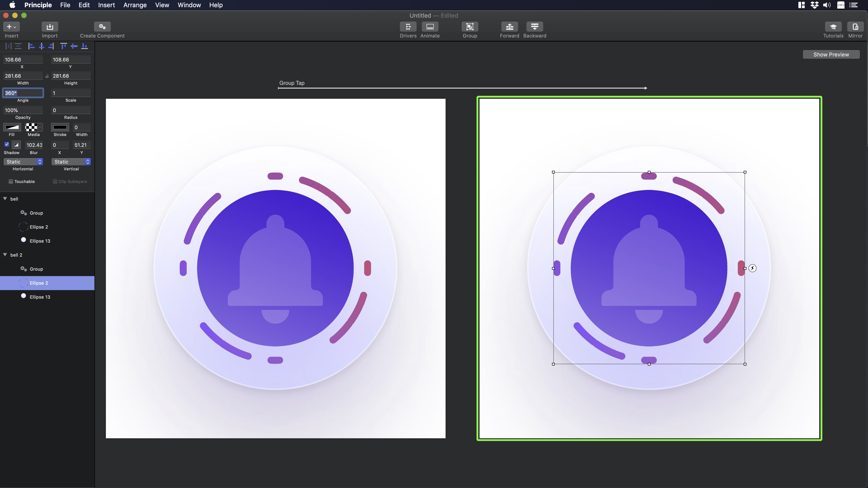This screenshot has height=488, width=868.
Task: Open the Insert menu in menu bar
Action: click(106, 5)
